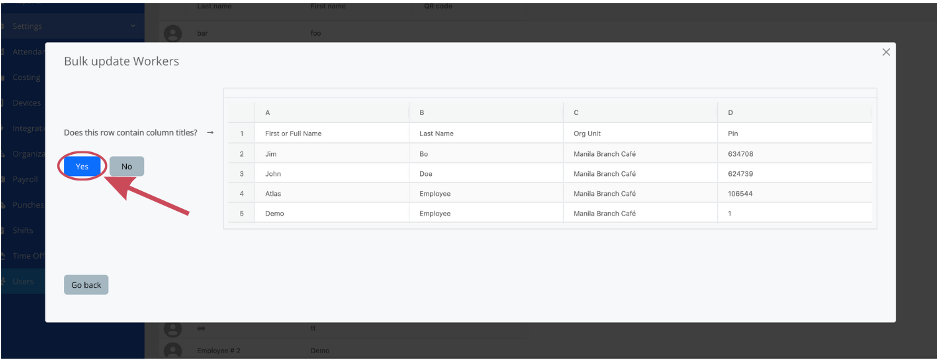The width and height of the screenshot is (938, 360).
Task: Select column C header in preview table
Action: (641, 112)
